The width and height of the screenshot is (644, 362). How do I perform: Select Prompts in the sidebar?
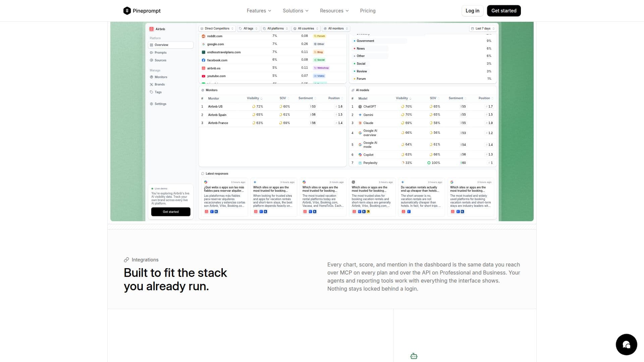171,53
